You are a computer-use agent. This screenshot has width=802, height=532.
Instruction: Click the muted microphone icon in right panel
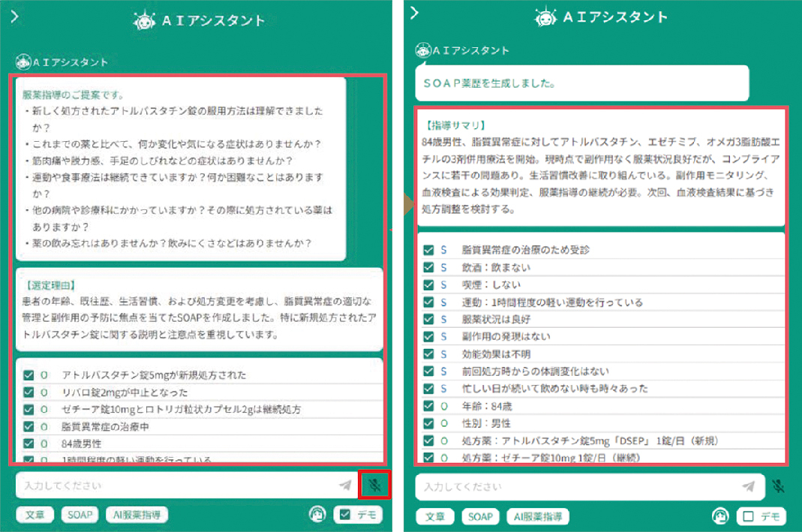[x=780, y=486]
